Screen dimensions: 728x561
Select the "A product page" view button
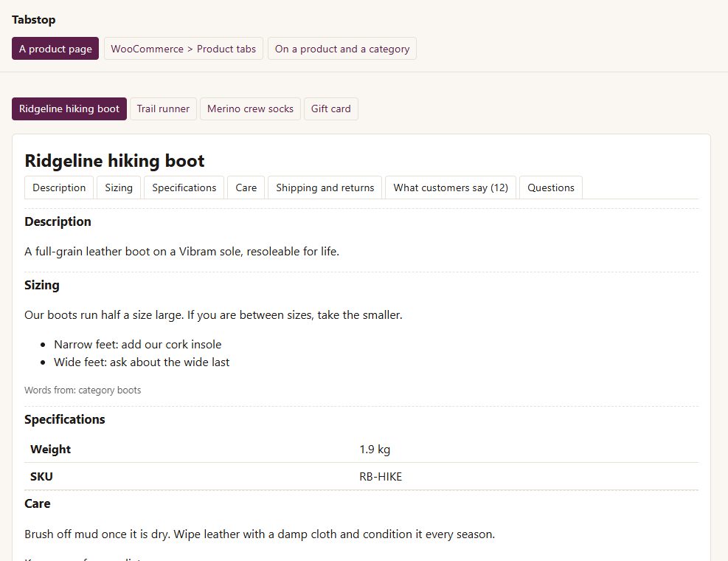coord(55,48)
